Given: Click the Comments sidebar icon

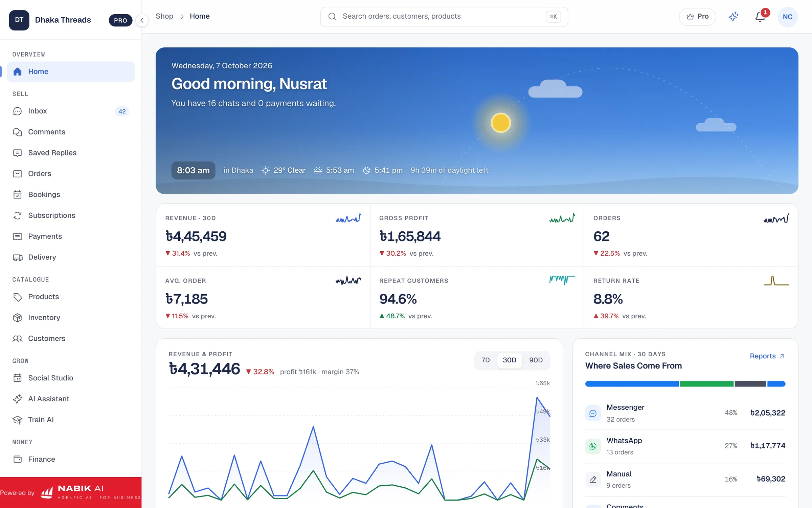Looking at the screenshot, I should coord(17,132).
